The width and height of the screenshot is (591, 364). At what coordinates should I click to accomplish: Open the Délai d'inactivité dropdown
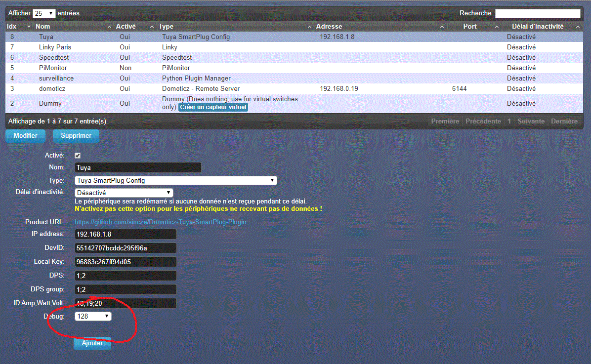[x=124, y=193]
